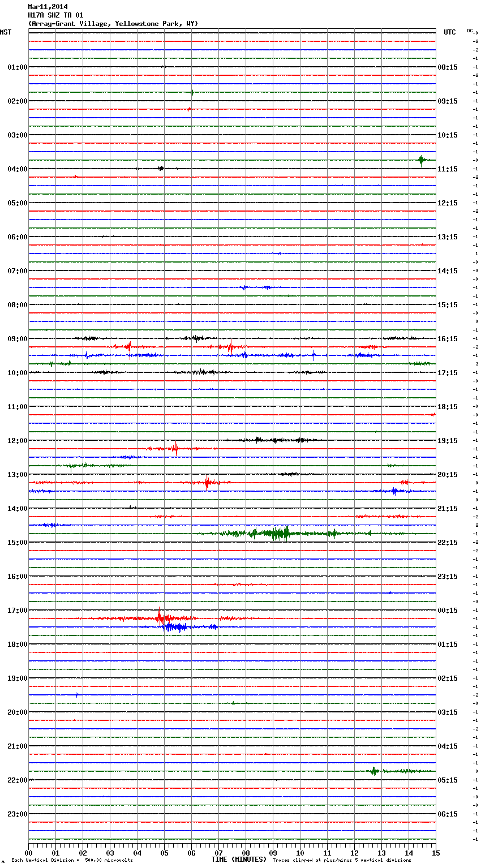Click the 17:15 UTC time label
The width and height of the screenshot is (481, 868).
pyautogui.click(x=448, y=373)
